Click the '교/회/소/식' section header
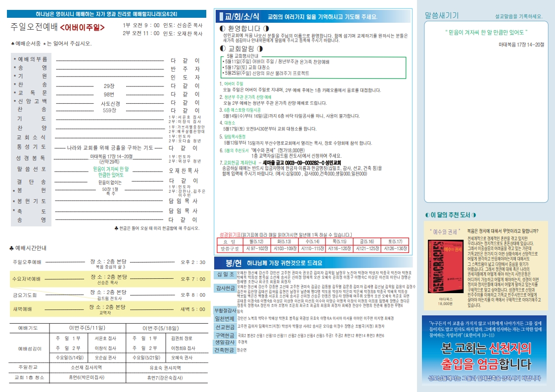This screenshot has height=392, width=555. 242,17
